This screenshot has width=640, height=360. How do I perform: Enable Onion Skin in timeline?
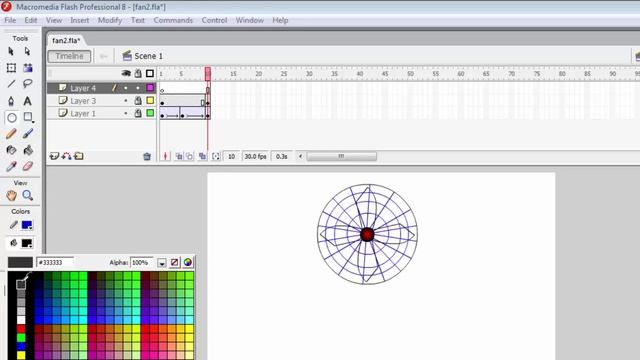[x=179, y=156]
